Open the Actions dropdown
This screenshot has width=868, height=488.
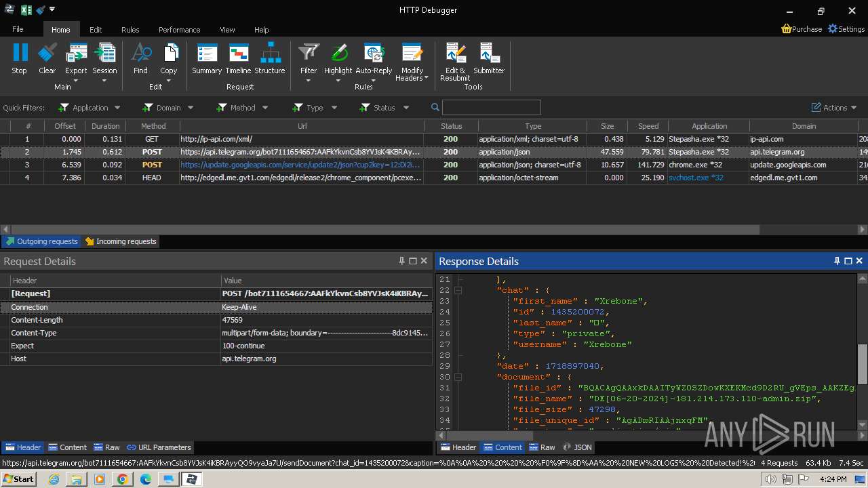point(835,108)
